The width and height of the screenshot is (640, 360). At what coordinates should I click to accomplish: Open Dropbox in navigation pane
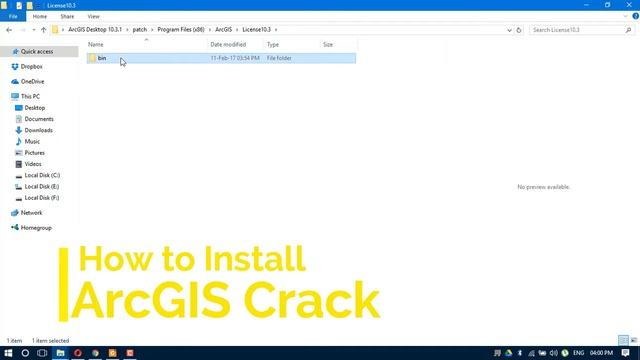[x=31, y=67]
